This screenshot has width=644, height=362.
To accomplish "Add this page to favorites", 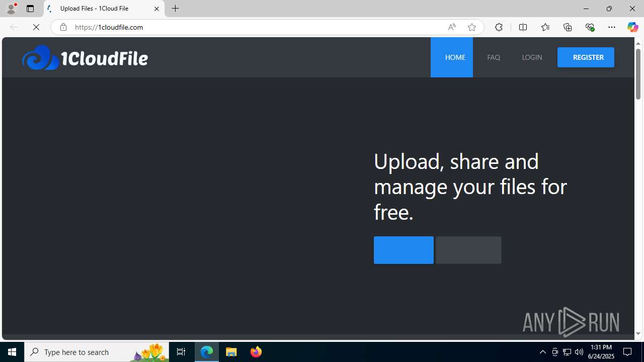I will (x=472, y=27).
